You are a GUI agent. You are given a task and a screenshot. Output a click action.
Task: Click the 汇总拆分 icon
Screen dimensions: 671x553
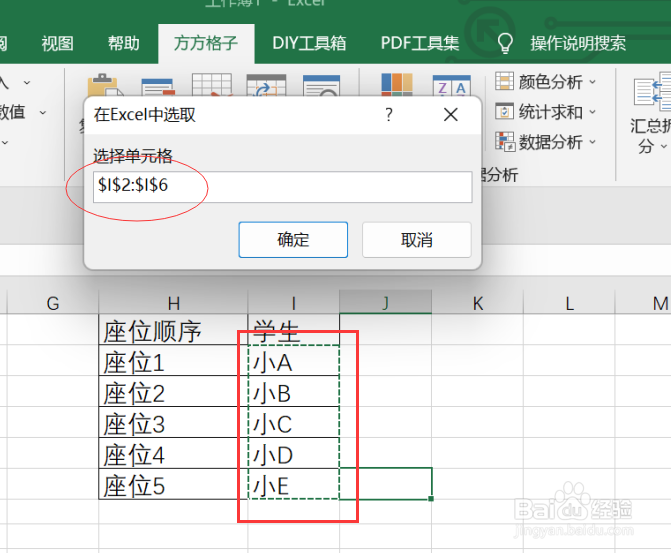pos(652,92)
